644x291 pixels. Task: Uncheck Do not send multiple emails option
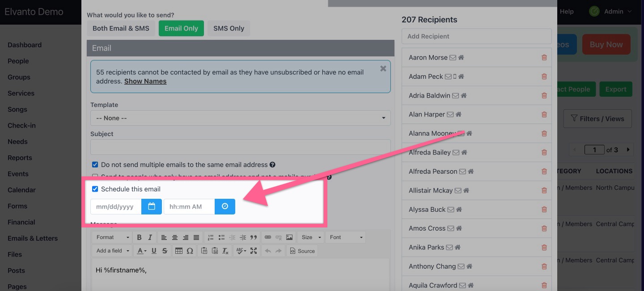(x=95, y=164)
